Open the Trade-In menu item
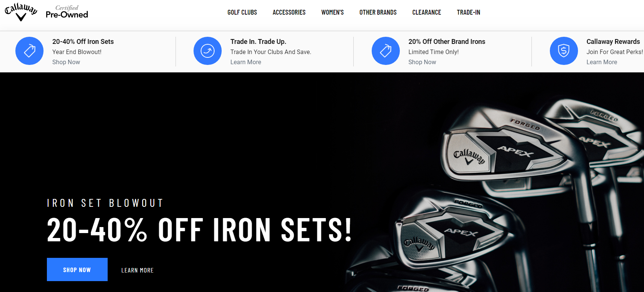 (x=468, y=12)
